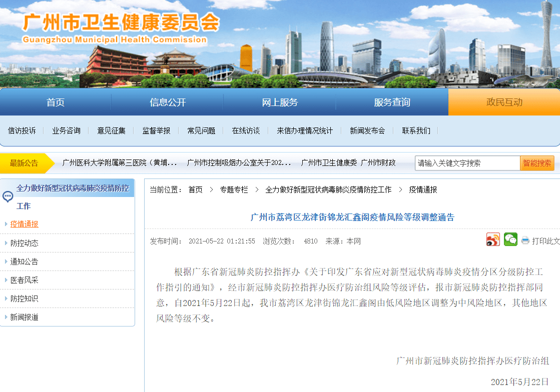
Task: Click article title 广州市荔湾区龙津街锦龙汇鑫阁疫情风险等级调整通告
Action: (x=352, y=217)
